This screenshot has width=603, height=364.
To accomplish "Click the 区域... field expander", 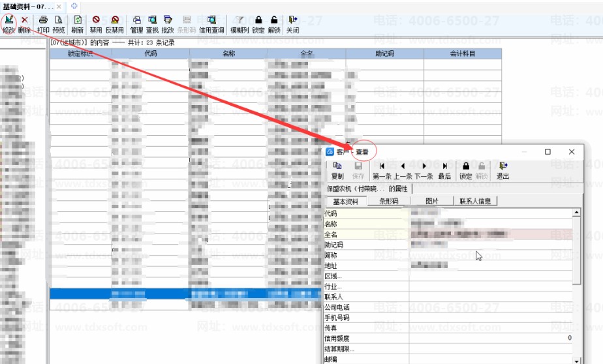I will 333,276.
